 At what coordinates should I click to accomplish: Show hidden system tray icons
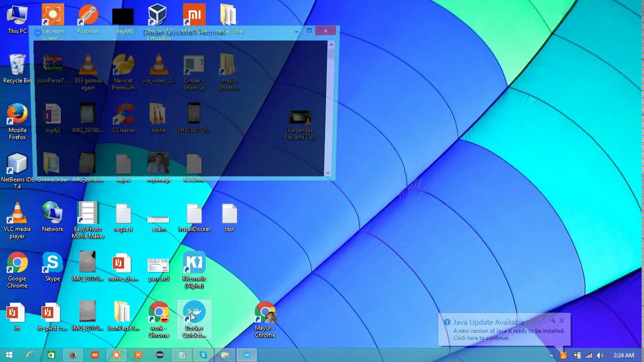pos(551,355)
